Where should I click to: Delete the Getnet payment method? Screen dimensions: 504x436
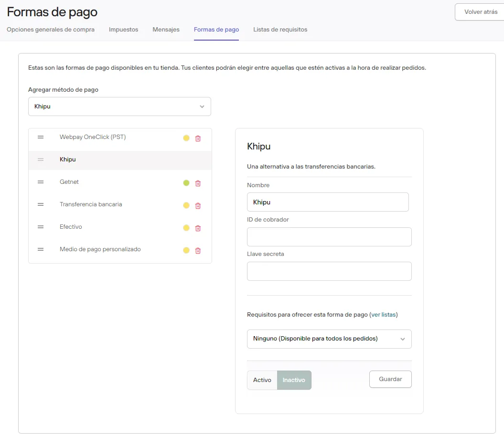tap(198, 183)
